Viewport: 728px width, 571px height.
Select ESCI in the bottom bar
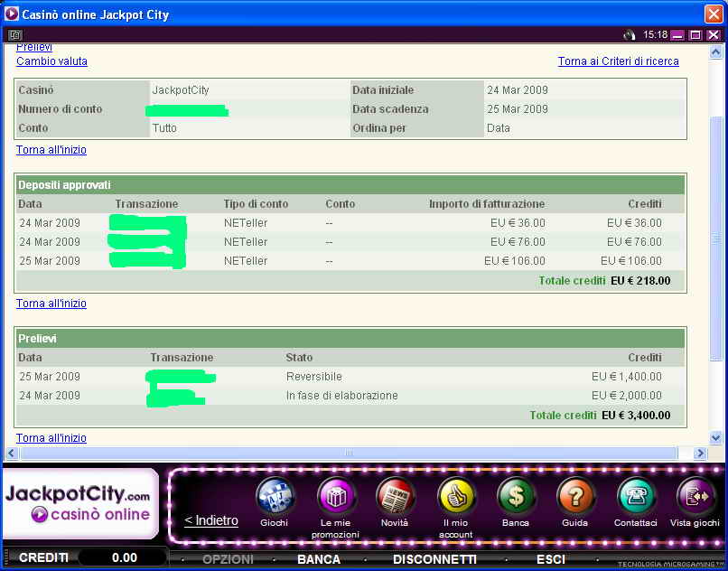pyautogui.click(x=551, y=559)
